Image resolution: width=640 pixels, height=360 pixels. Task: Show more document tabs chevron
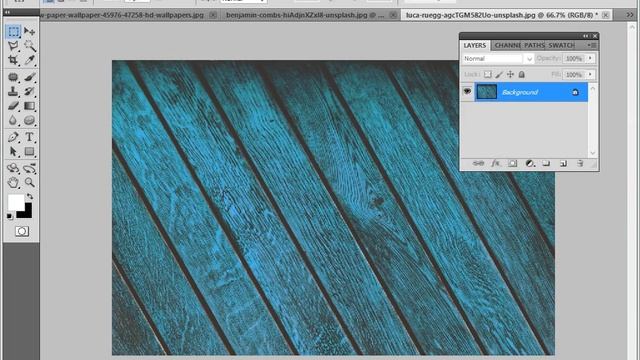[630, 15]
